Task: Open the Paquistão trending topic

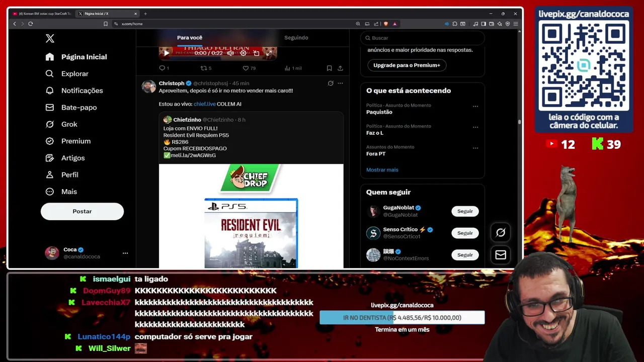Action: [379, 112]
